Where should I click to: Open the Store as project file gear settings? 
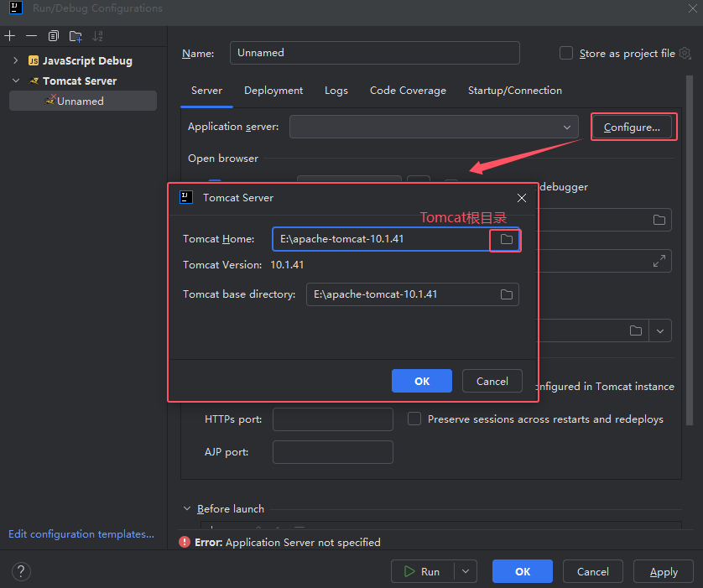685,53
